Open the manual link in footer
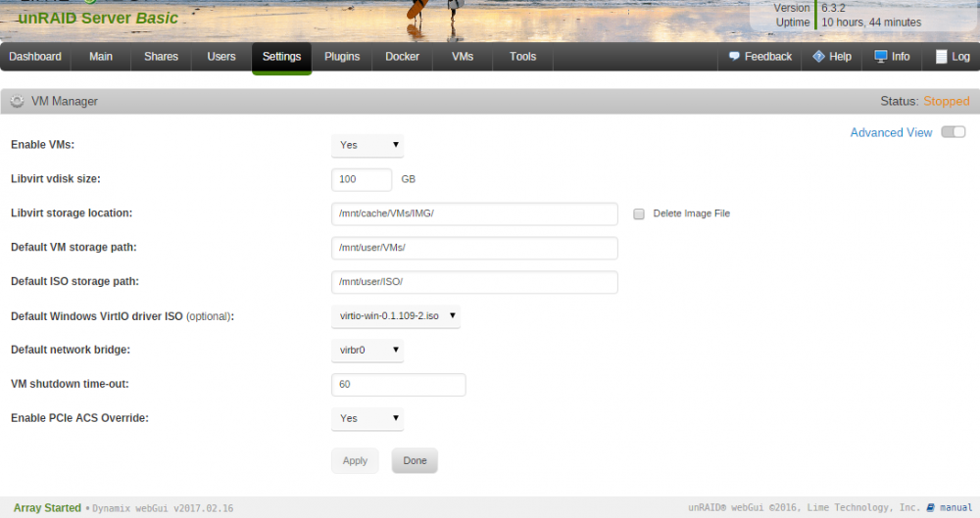980x518 pixels. [x=955, y=508]
